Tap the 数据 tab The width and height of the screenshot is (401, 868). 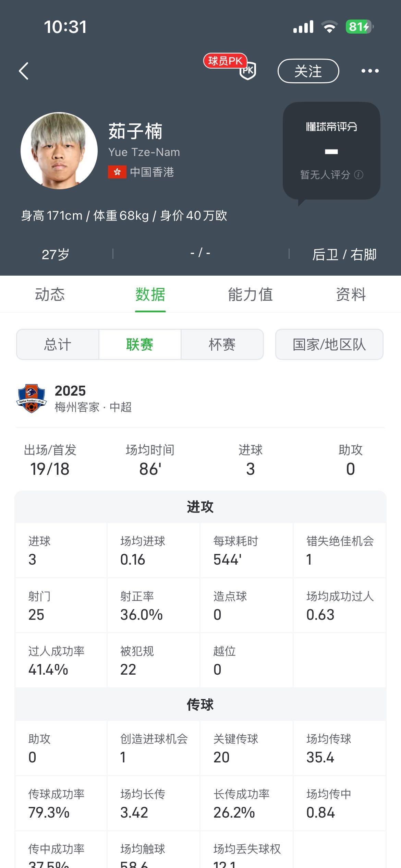[150, 294]
